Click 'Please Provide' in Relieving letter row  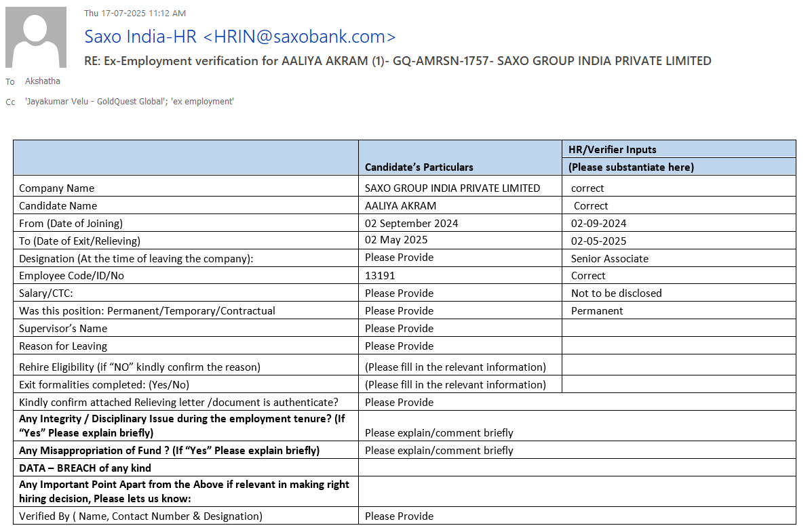(399, 403)
